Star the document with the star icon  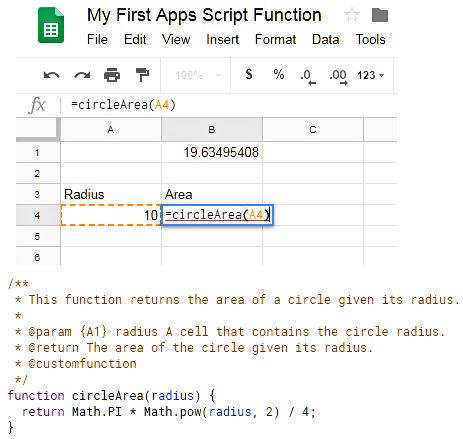352,15
